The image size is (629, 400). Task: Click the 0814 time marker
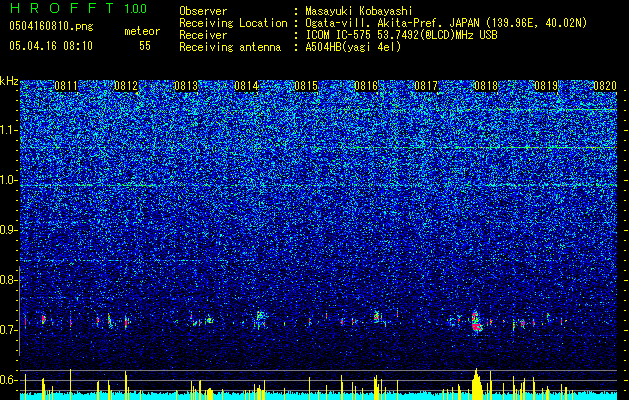tap(246, 86)
